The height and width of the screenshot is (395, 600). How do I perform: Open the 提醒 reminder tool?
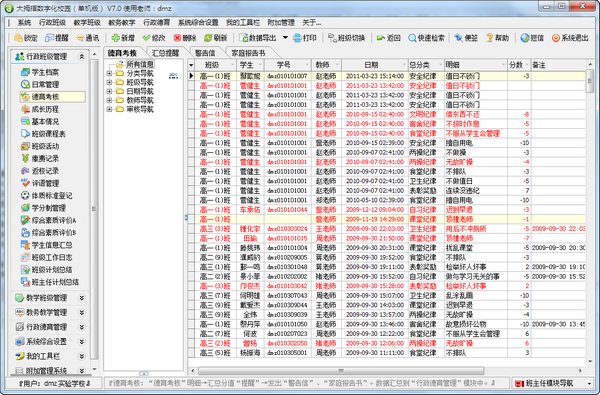57,38
